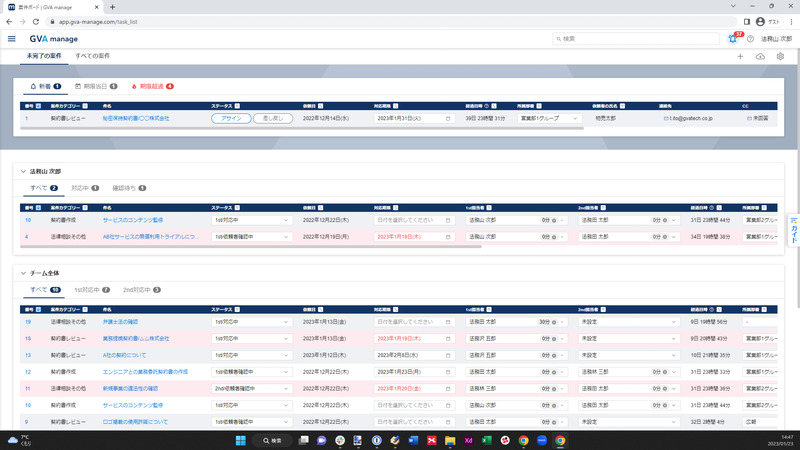This screenshot has width=800, height=450.
Task: Click the アサイン button
Action: click(230, 118)
